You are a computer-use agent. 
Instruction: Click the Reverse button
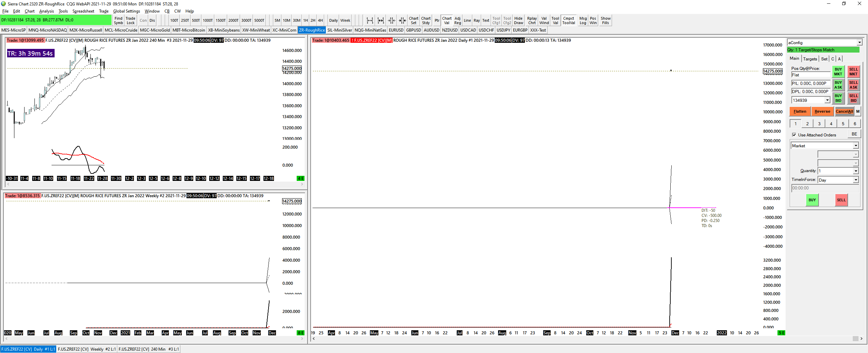pyautogui.click(x=823, y=111)
